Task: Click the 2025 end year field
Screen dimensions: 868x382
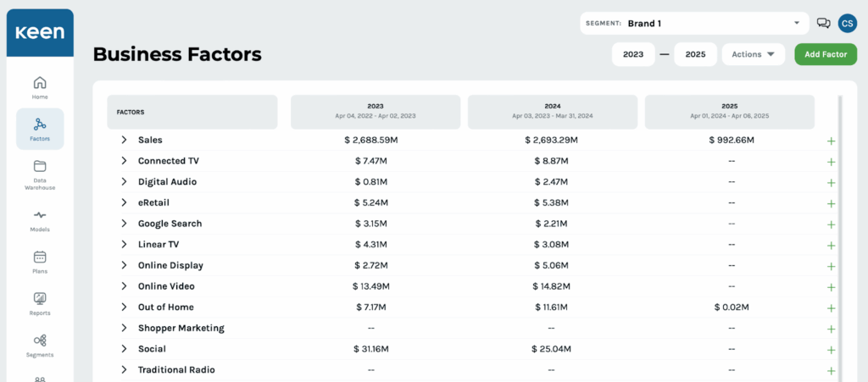Action: click(x=695, y=54)
